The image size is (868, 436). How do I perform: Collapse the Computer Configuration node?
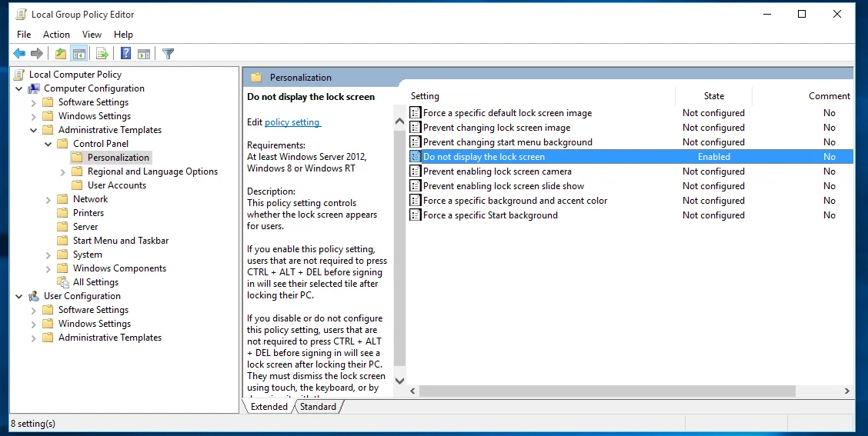coord(18,88)
